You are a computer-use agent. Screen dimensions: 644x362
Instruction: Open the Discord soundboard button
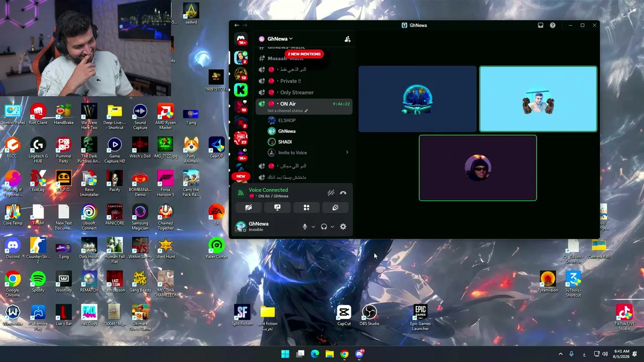coord(336,207)
